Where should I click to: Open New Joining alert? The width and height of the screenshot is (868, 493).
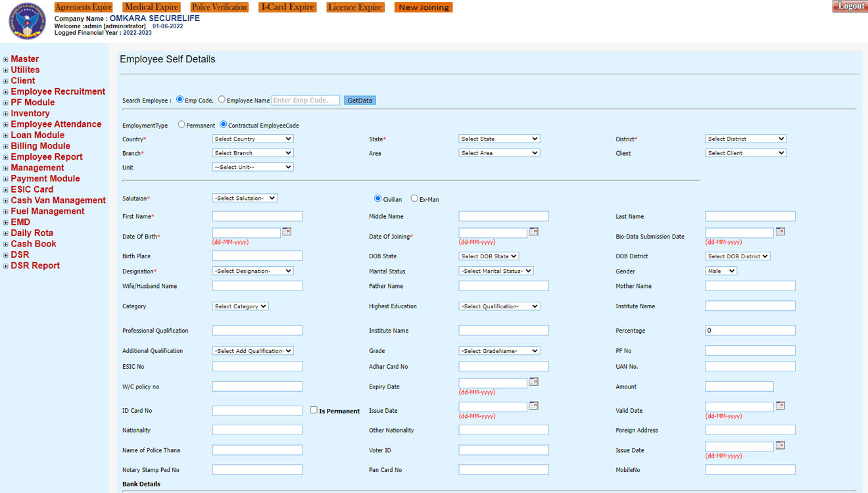pos(423,7)
